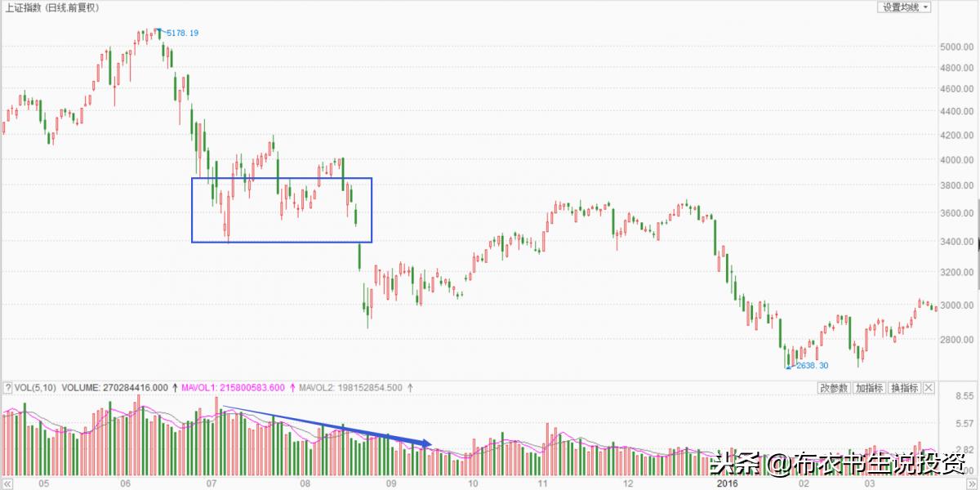This screenshot has width=980, height=490.
Task: Click the blue downtrend arrow head
Action: pos(425,443)
